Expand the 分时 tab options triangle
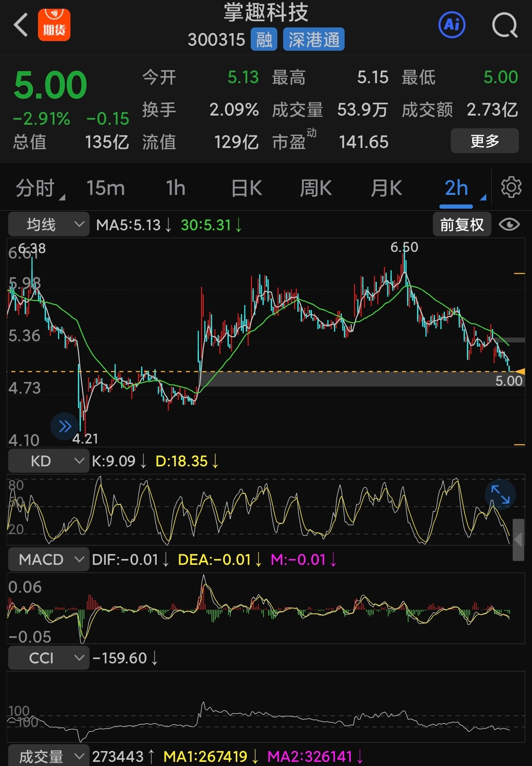Viewport: 532px width, 766px height. coord(62,197)
